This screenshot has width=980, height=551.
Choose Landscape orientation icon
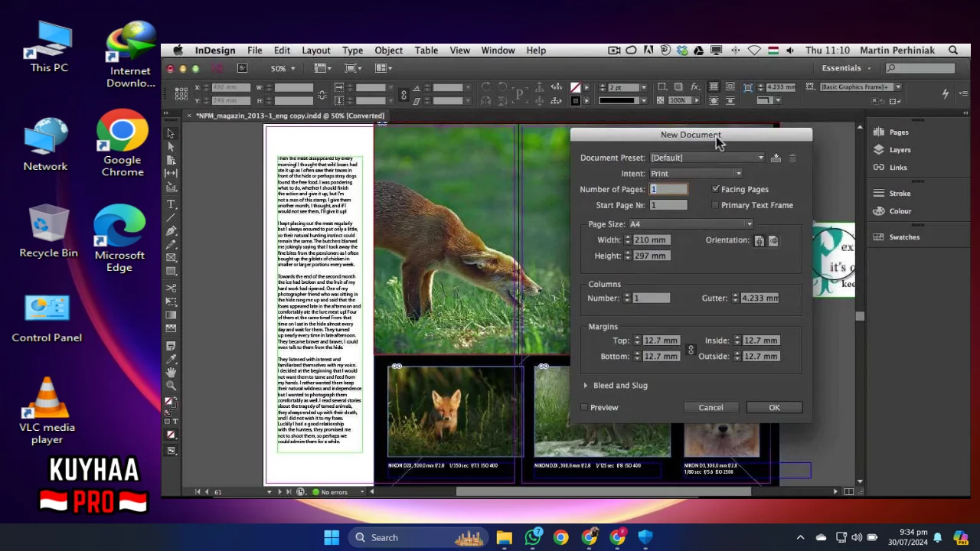(x=773, y=240)
